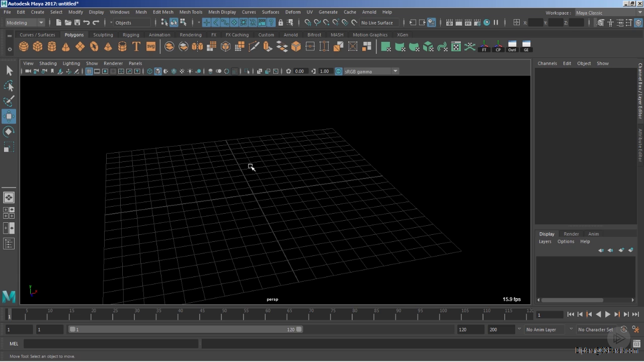Switch to the Anim layer tab
The width and height of the screenshot is (644, 362).
click(594, 234)
